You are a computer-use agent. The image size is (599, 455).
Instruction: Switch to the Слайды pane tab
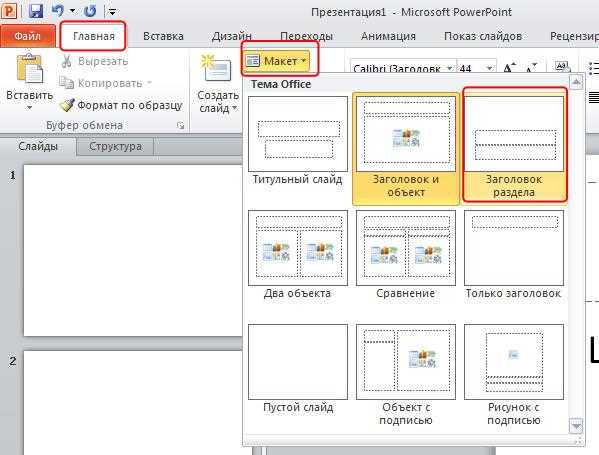coord(38,146)
